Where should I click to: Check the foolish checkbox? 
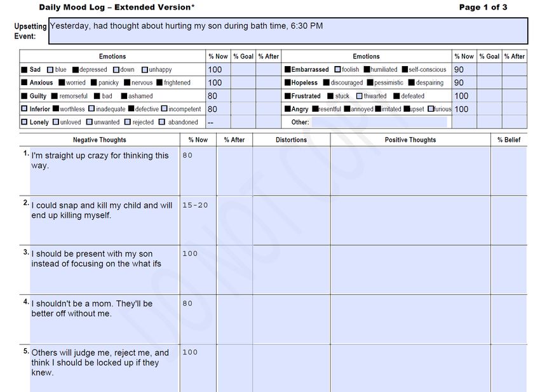point(337,69)
